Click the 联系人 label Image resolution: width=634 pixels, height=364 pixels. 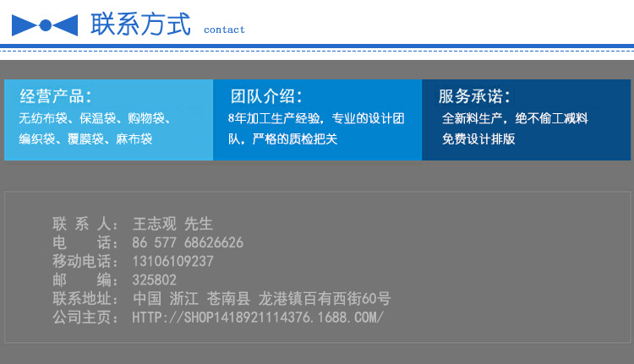pyautogui.click(x=85, y=225)
